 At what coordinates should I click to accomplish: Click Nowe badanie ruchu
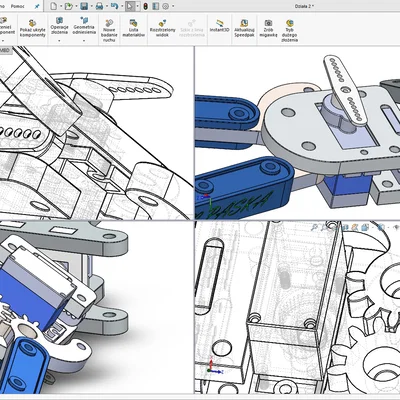[109, 30]
